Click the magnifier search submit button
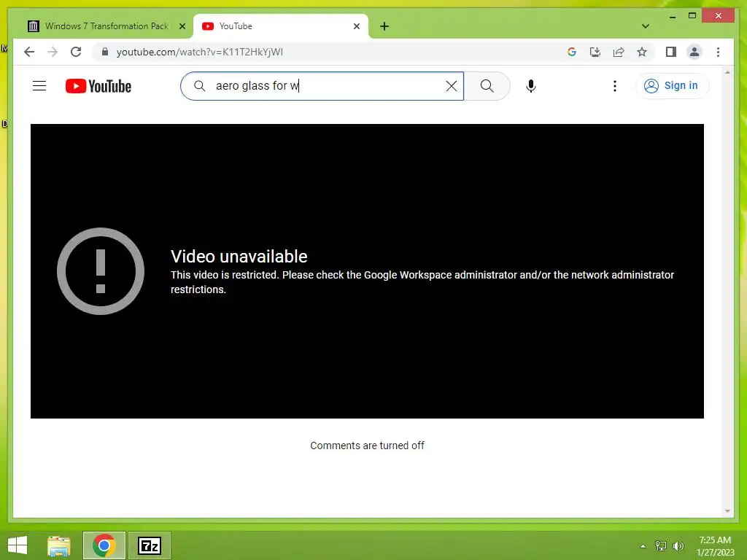This screenshot has width=747, height=560. pos(487,86)
